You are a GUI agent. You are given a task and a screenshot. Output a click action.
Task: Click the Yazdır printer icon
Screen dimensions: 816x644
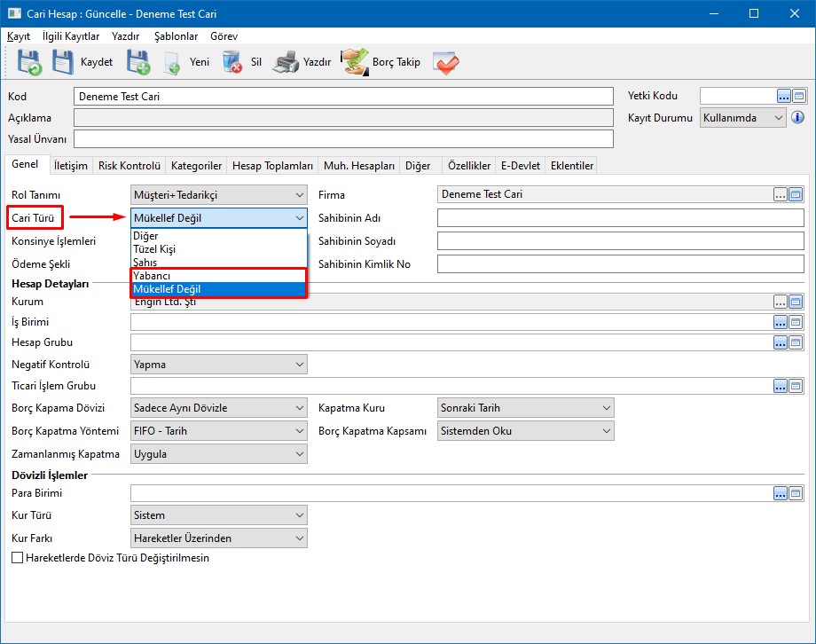pos(286,62)
